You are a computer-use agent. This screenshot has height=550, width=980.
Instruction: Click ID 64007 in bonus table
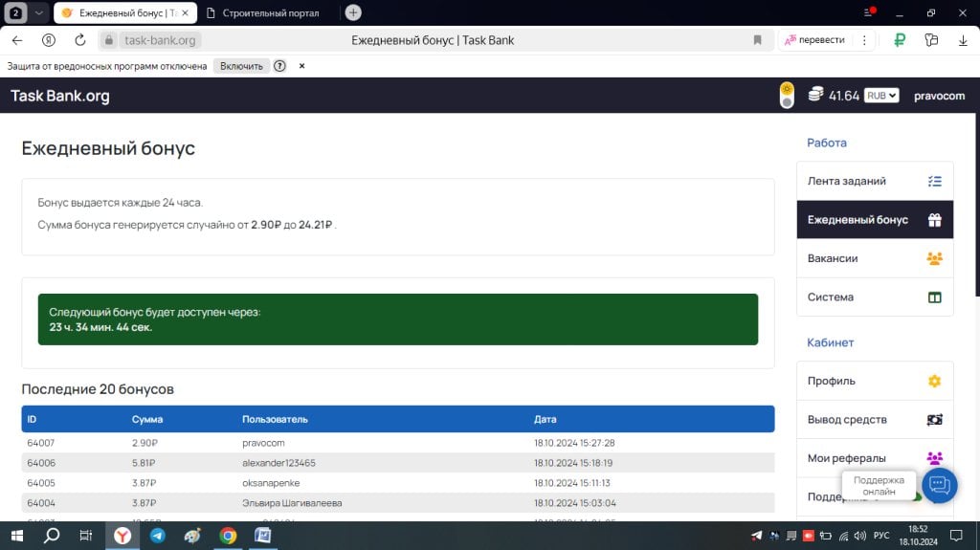point(40,443)
